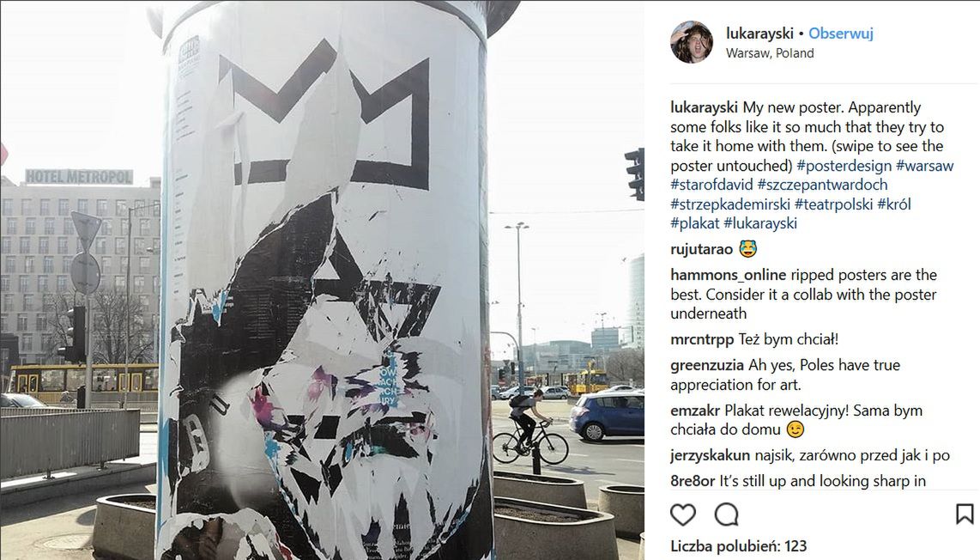The width and height of the screenshot is (980, 560).
Task: Click the Obserwuj follow button
Action: (x=841, y=33)
